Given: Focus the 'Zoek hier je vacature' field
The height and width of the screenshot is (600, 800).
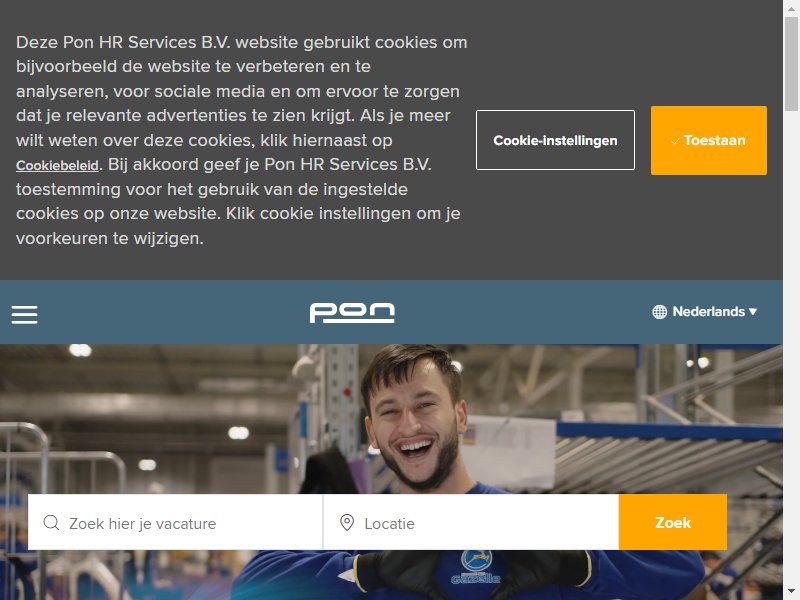Looking at the screenshot, I should [175, 522].
